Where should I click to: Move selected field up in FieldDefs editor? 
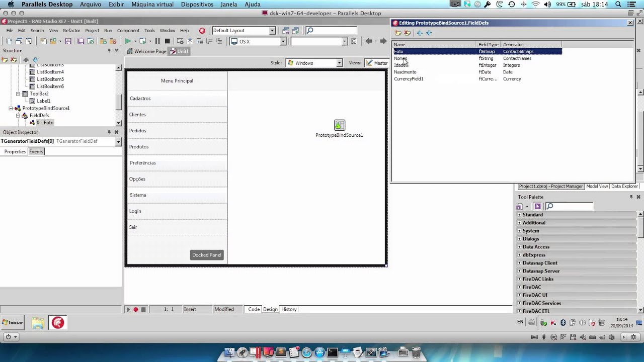click(420, 33)
